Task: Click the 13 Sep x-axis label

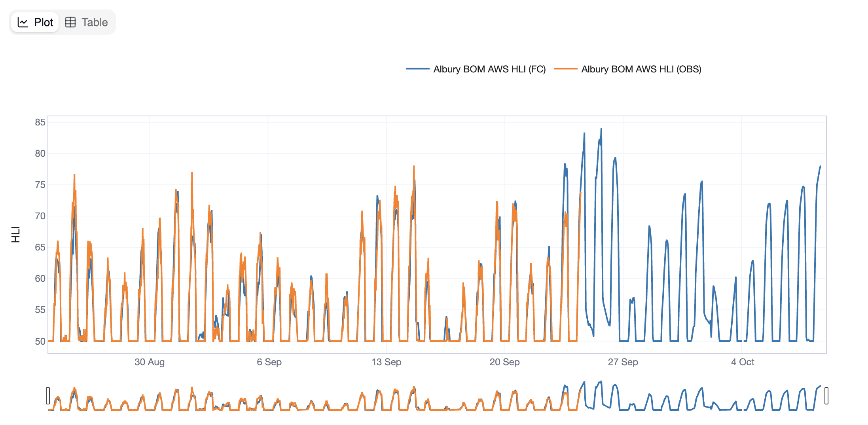Action: [x=387, y=362]
